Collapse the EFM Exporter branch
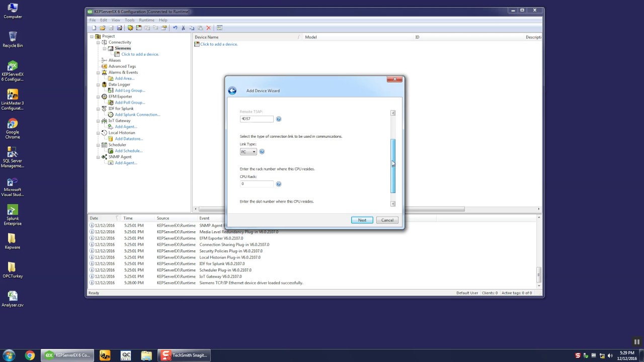The width and height of the screenshot is (644, 362). 99,97
